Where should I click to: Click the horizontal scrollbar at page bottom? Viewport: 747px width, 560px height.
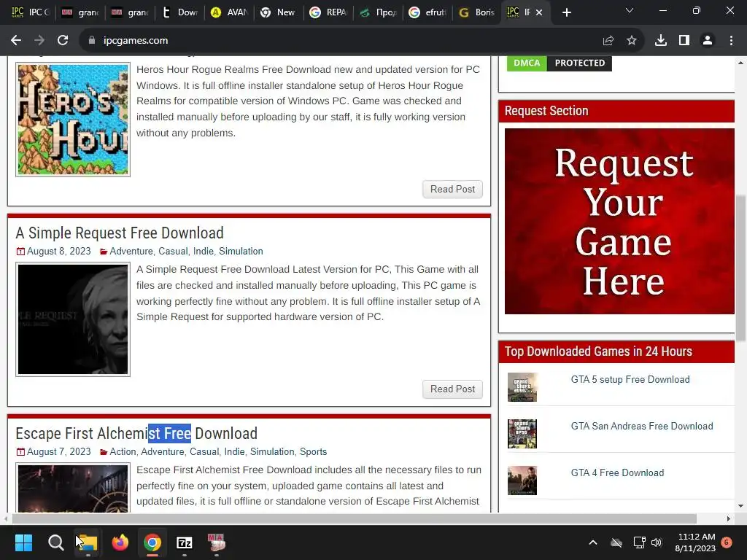pos(355,518)
